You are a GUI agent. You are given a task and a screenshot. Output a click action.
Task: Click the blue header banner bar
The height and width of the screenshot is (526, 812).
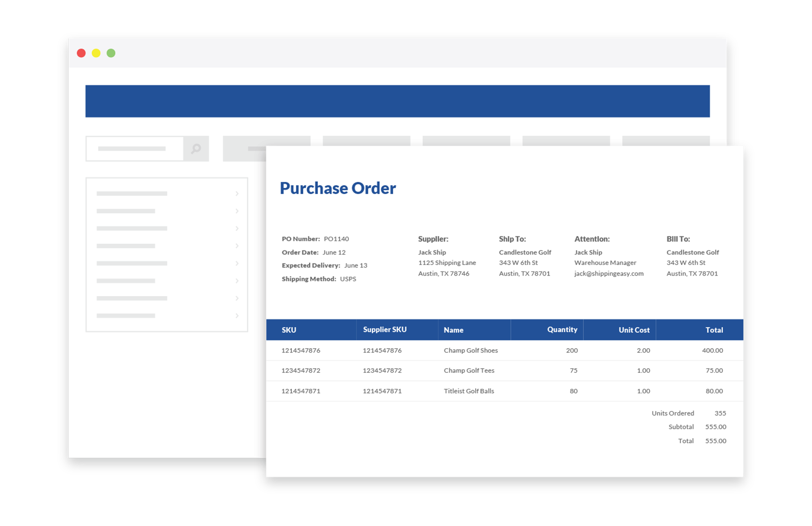coord(397,101)
